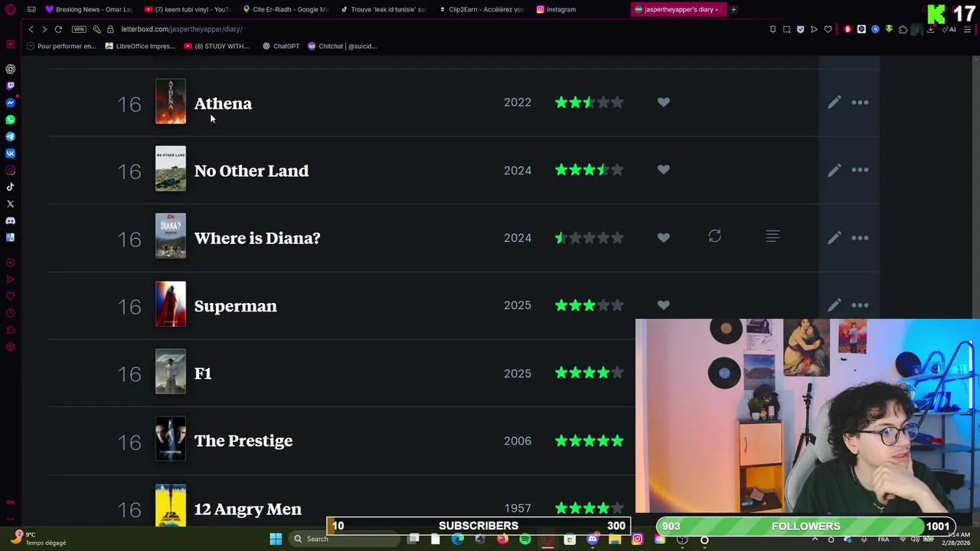Open the F1 film page
This screenshot has height=551, width=980.
click(x=203, y=373)
